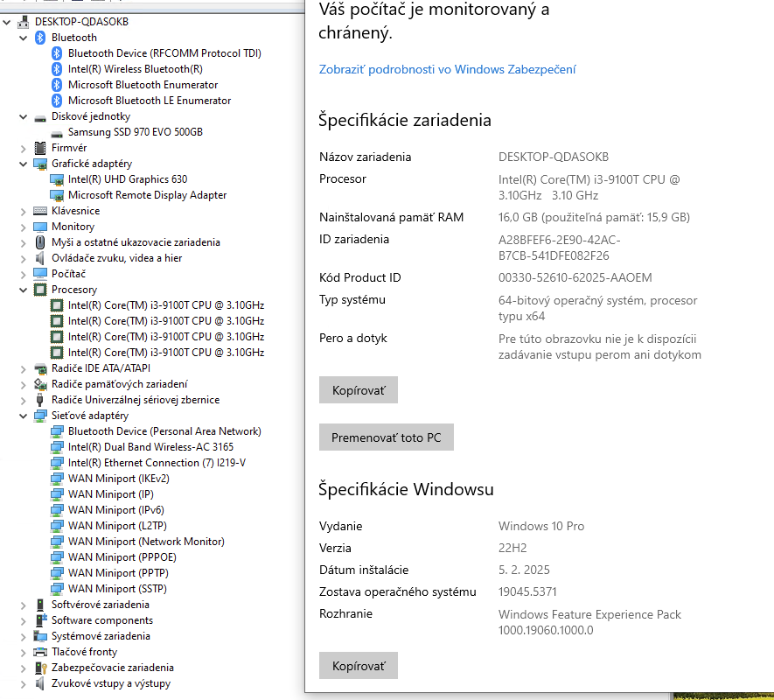Expand the Systémové zariadenia category

24,636
